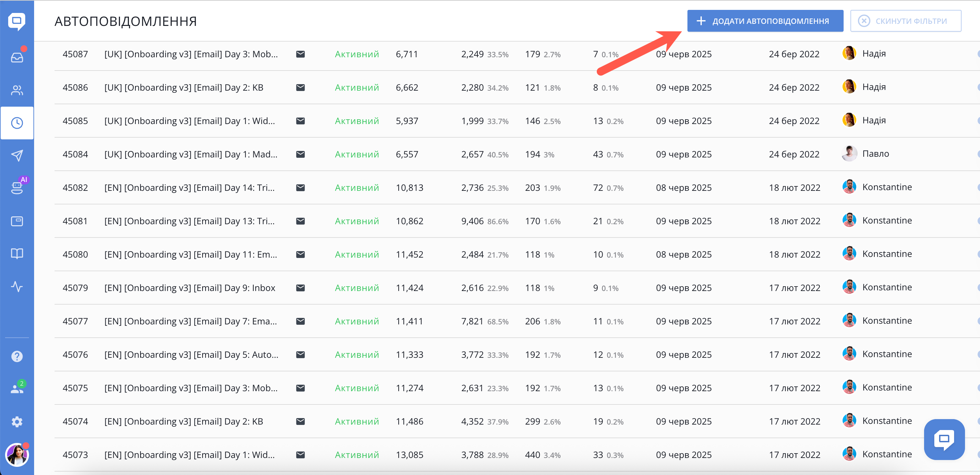Open message [UK] Day 1: Wid... row 45085
Viewport: 980px width, 475px height.
pyautogui.click(x=190, y=121)
